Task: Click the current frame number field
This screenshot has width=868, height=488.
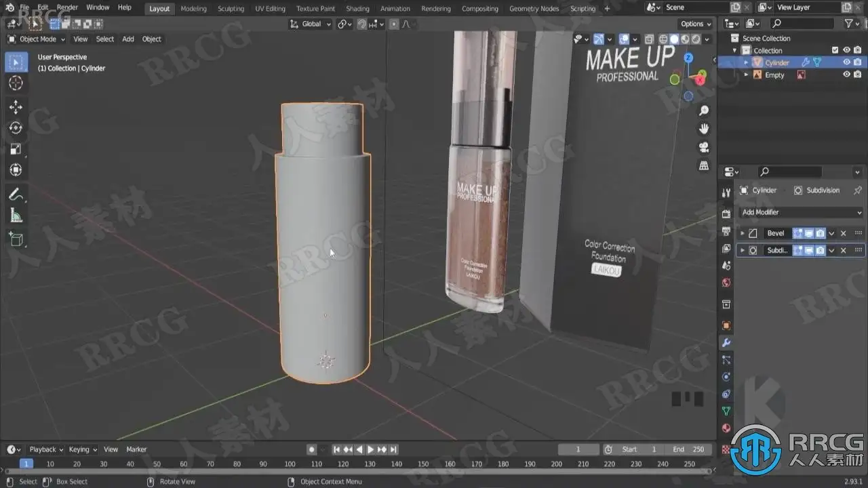Action: [578, 449]
